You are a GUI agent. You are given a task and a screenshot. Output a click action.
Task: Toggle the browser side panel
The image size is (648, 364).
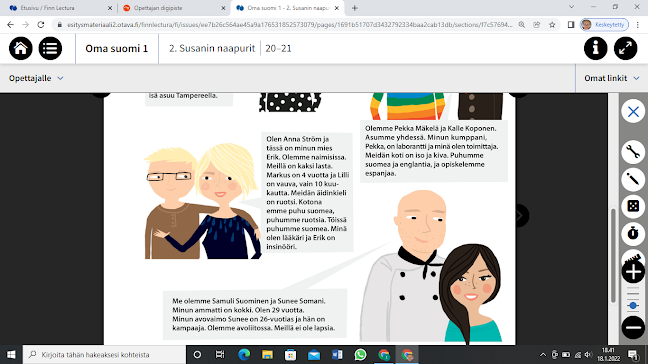571,25
